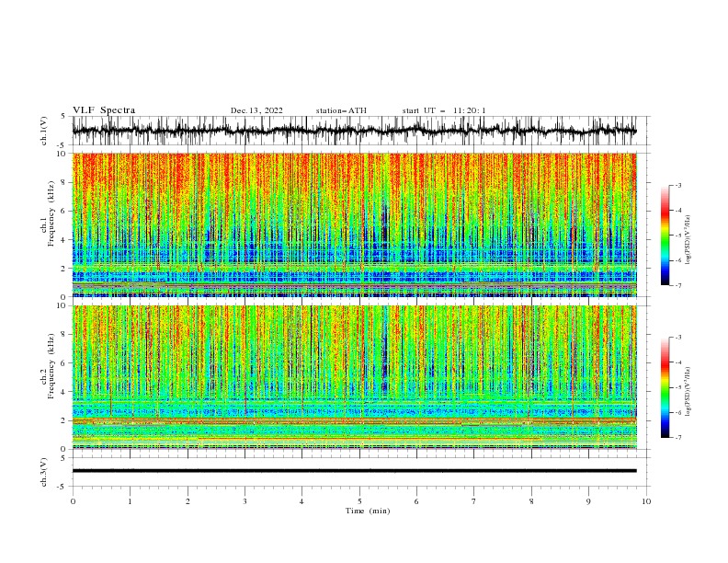Click the time axis tick label "6"
Screen dimensions: 728x563
pyautogui.click(x=416, y=501)
